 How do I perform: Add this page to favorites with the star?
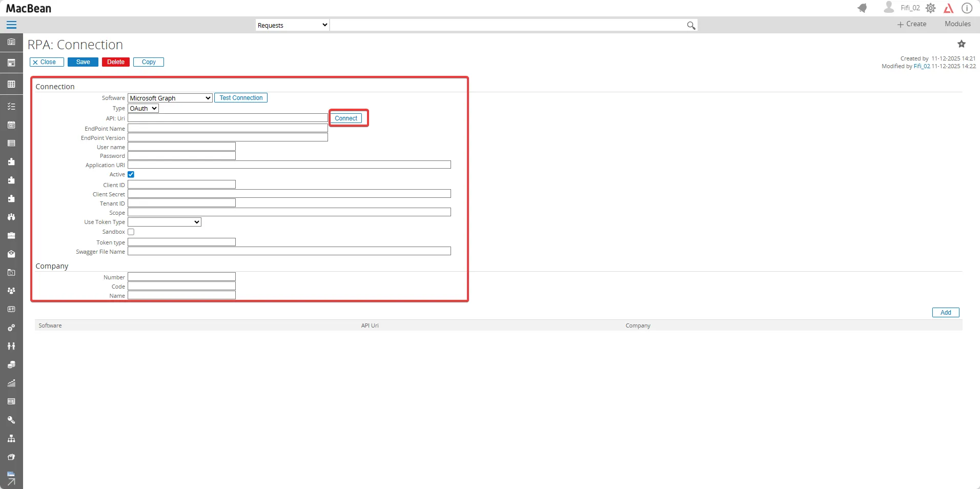[x=962, y=44]
